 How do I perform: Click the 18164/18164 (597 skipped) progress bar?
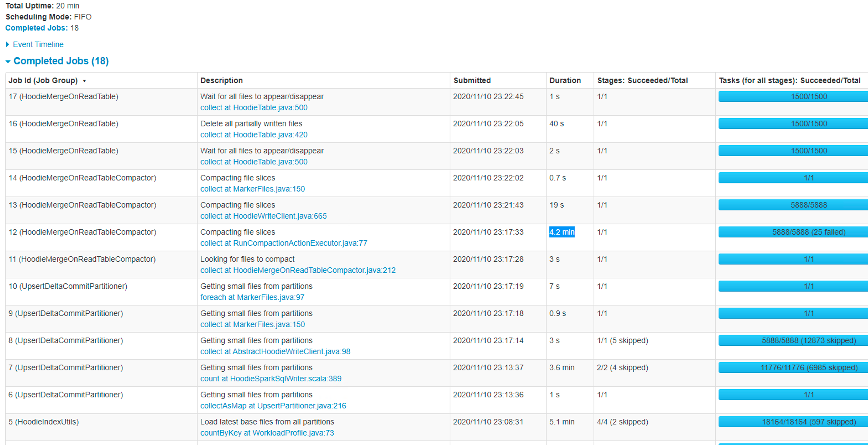808,422
